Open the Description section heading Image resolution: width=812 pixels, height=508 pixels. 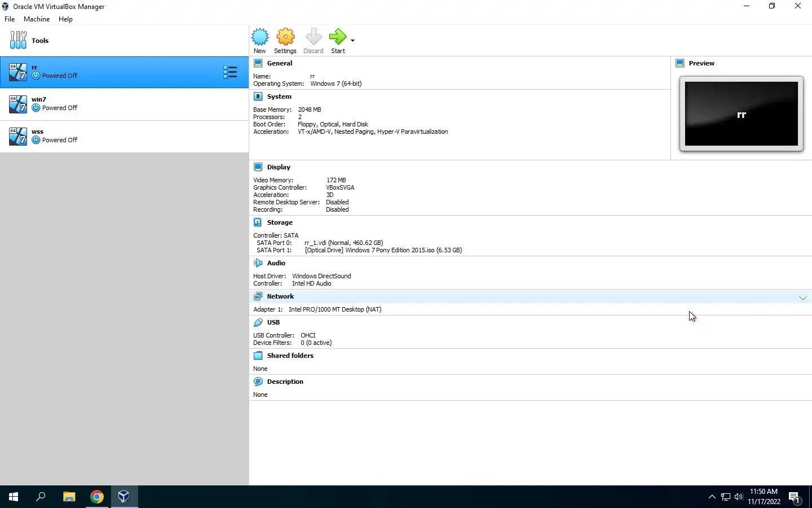(285, 382)
